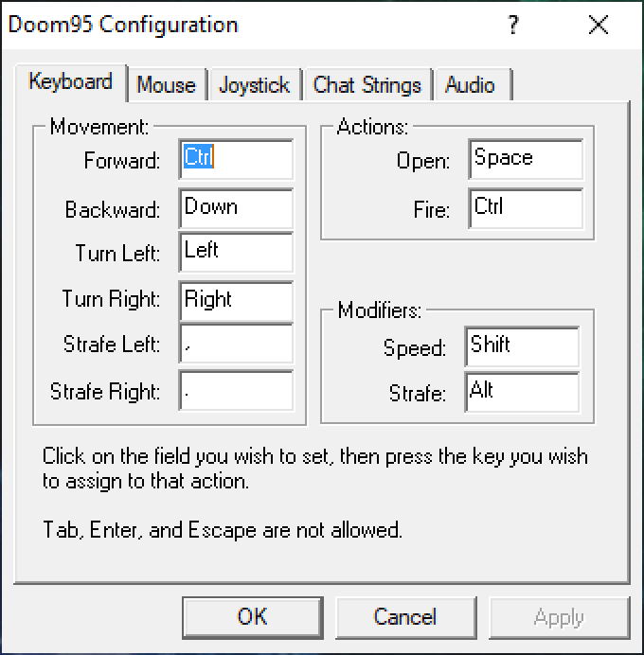Click the Modifiers: group heading

pos(380,310)
